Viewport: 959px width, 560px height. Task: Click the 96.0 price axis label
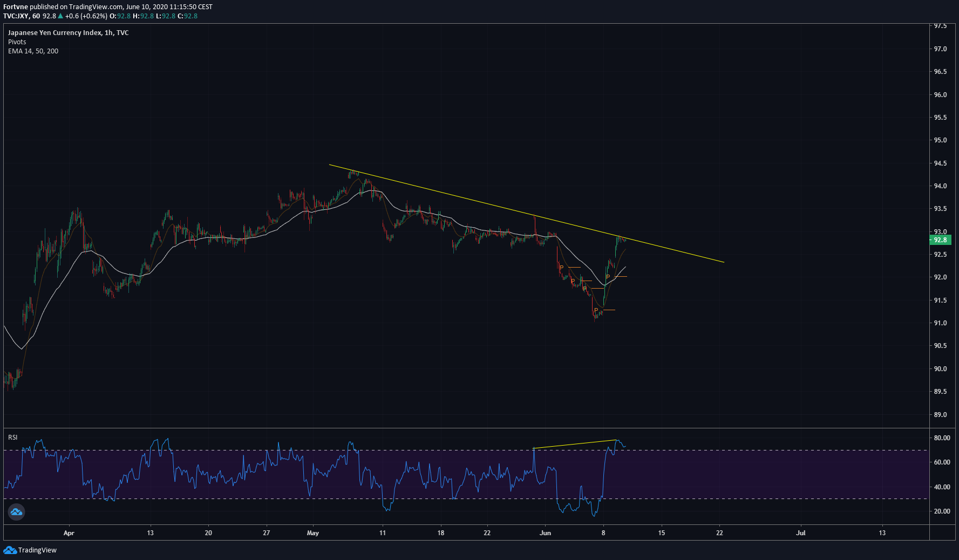[940, 95]
